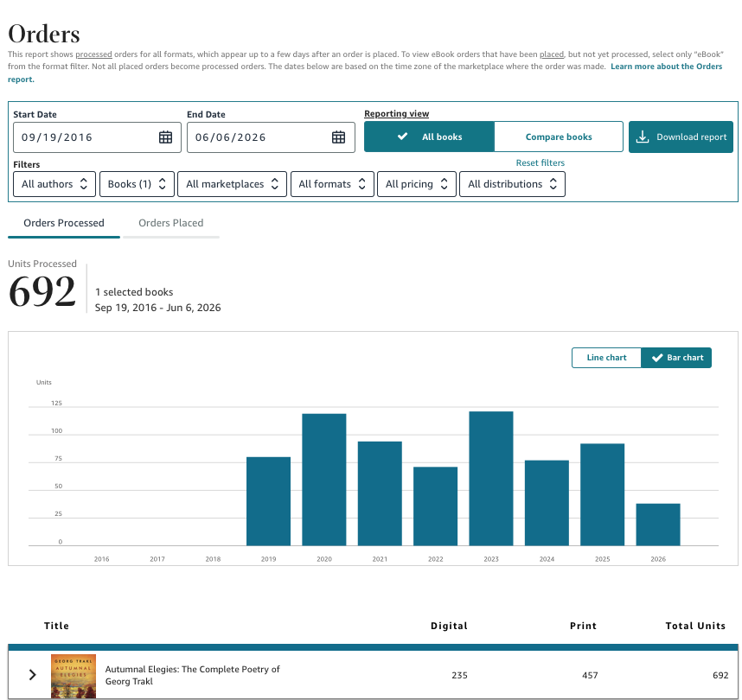The height and width of the screenshot is (700, 742).
Task: Open the End Date calendar picker icon
Action: 338,137
